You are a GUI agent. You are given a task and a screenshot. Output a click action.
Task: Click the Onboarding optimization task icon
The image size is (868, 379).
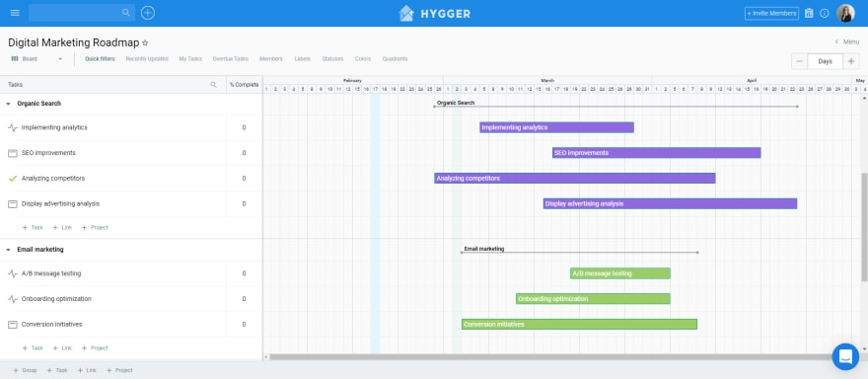coord(13,299)
